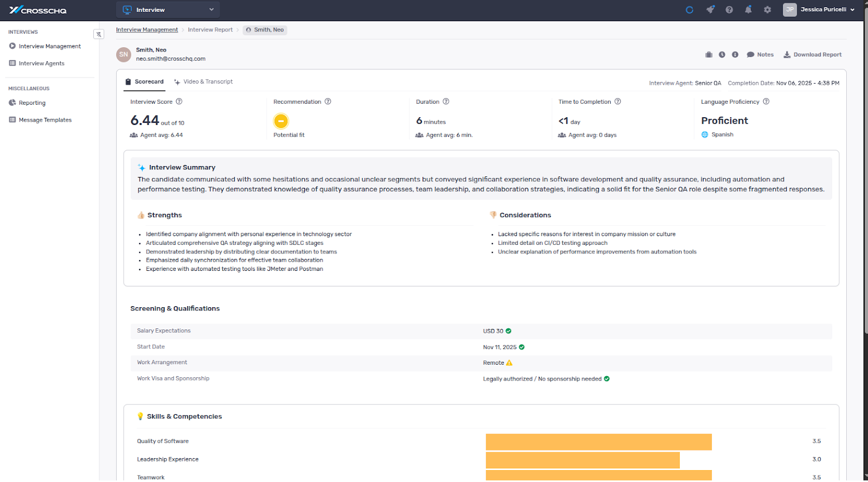
Task: Click the Time to Completion help icon
Action: [x=617, y=102]
